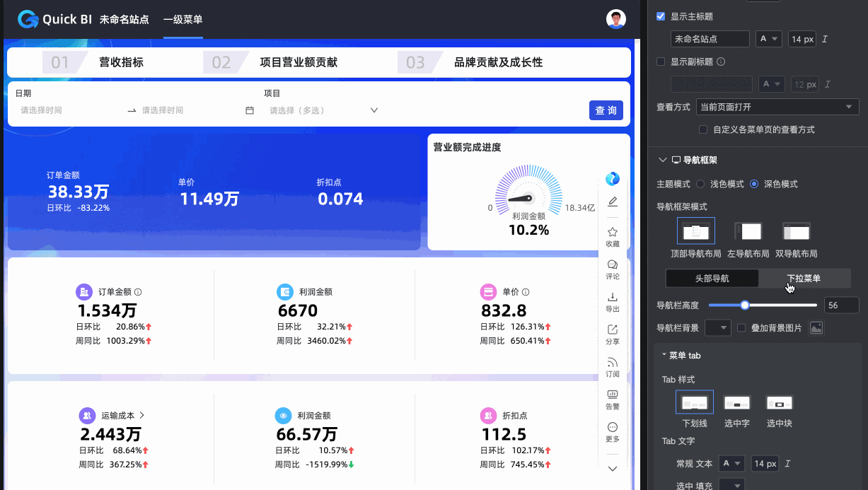Click the 订阅 subscribe icon

(x=613, y=362)
